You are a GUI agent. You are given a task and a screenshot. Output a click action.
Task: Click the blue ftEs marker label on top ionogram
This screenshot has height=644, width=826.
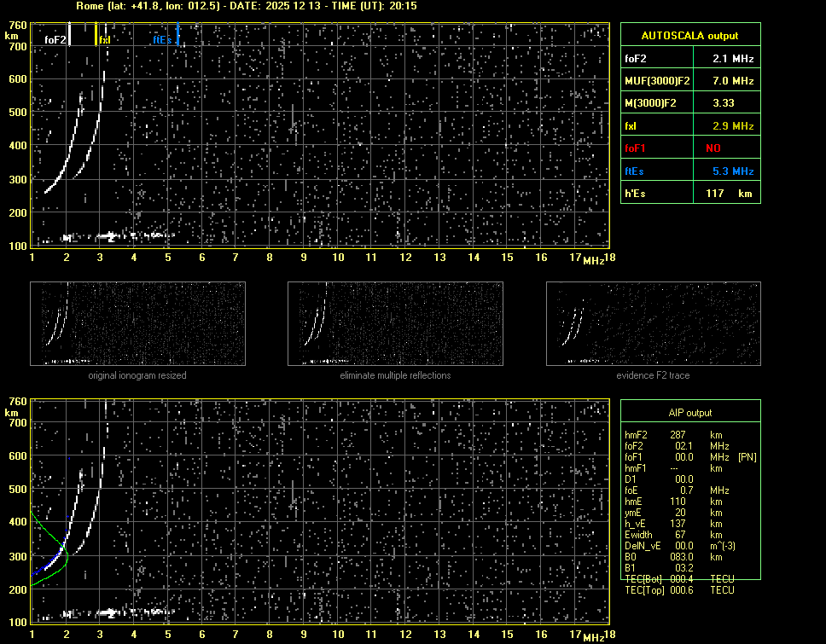coord(162,39)
